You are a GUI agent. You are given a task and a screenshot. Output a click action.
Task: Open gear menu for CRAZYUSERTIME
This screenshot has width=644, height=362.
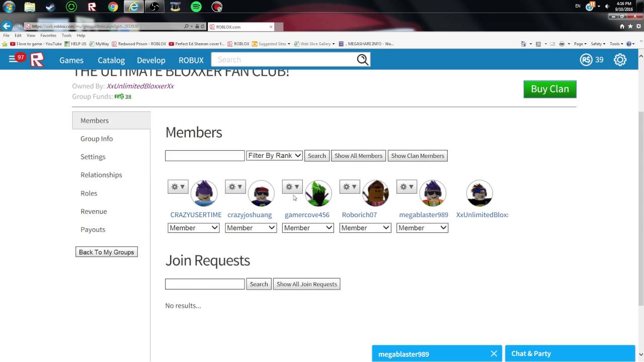pos(178,187)
